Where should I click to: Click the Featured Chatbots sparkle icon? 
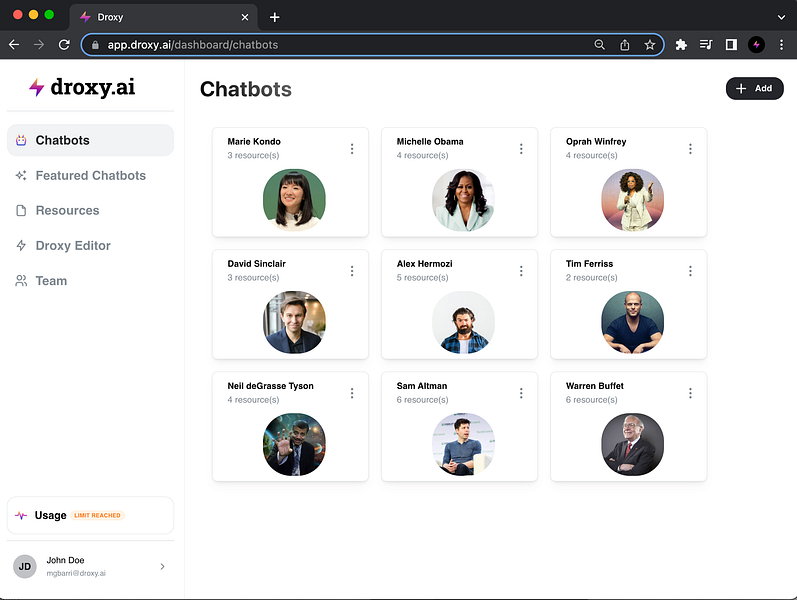coord(21,175)
